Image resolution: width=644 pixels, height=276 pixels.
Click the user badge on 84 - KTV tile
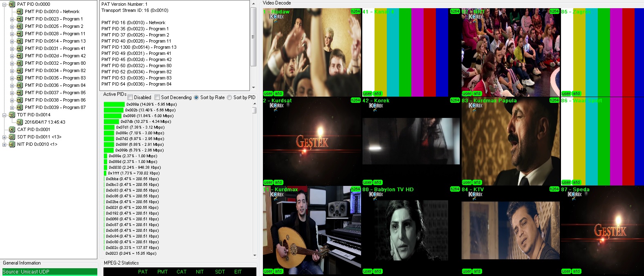coord(467,271)
